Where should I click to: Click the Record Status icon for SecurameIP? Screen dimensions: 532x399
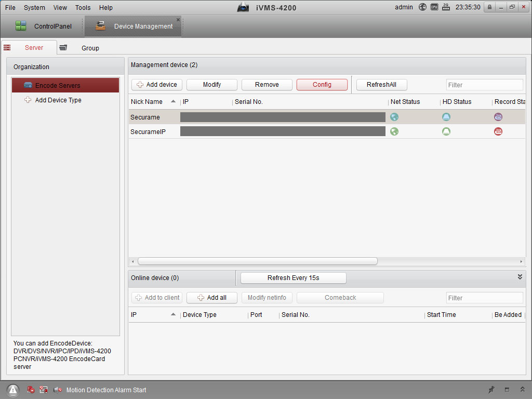pyautogui.click(x=498, y=131)
